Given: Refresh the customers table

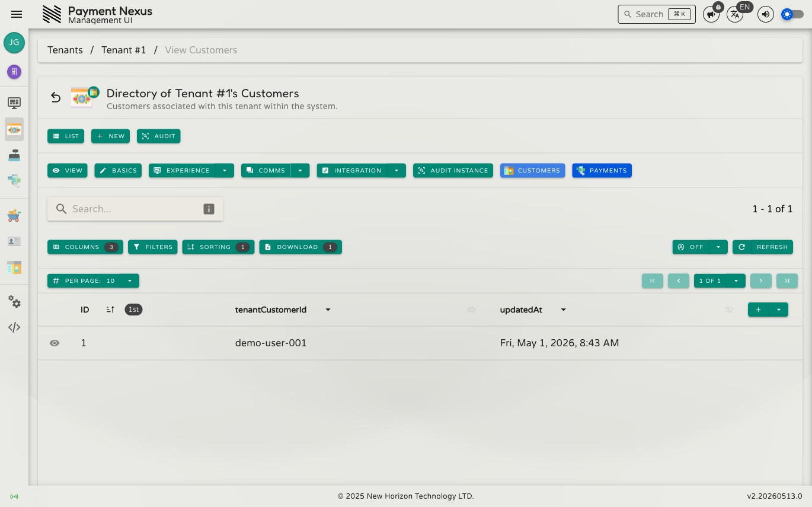Looking at the screenshot, I should point(763,247).
